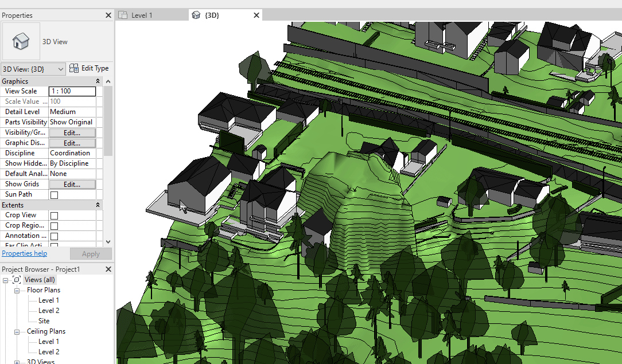Collapse the Graphics section in Properties
This screenshot has height=364, width=622.
point(98,81)
